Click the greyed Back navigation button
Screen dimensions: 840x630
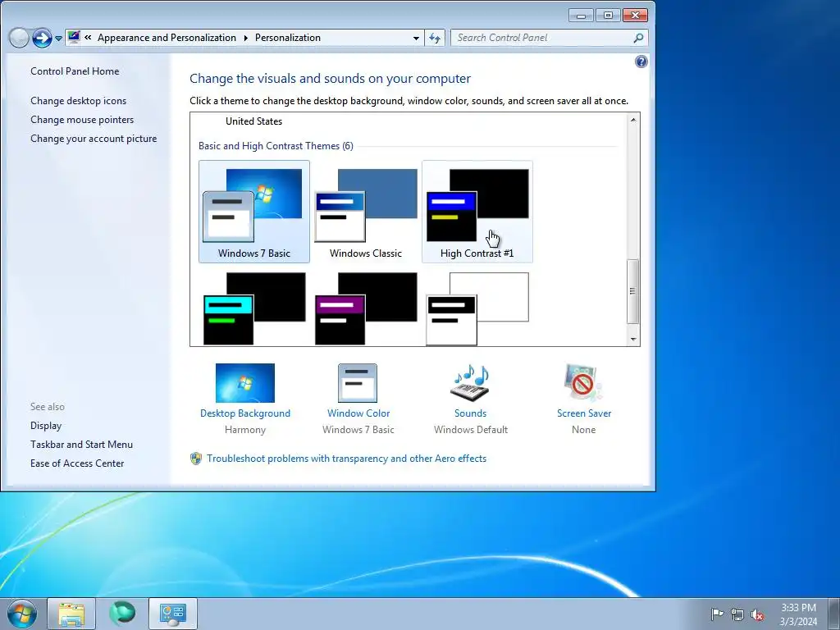tap(19, 38)
